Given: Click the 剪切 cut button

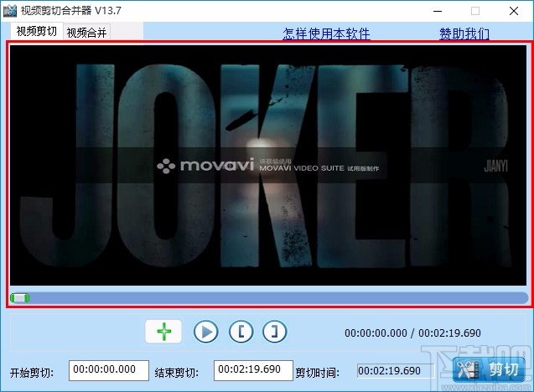Looking at the screenshot, I should click(x=489, y=370).
